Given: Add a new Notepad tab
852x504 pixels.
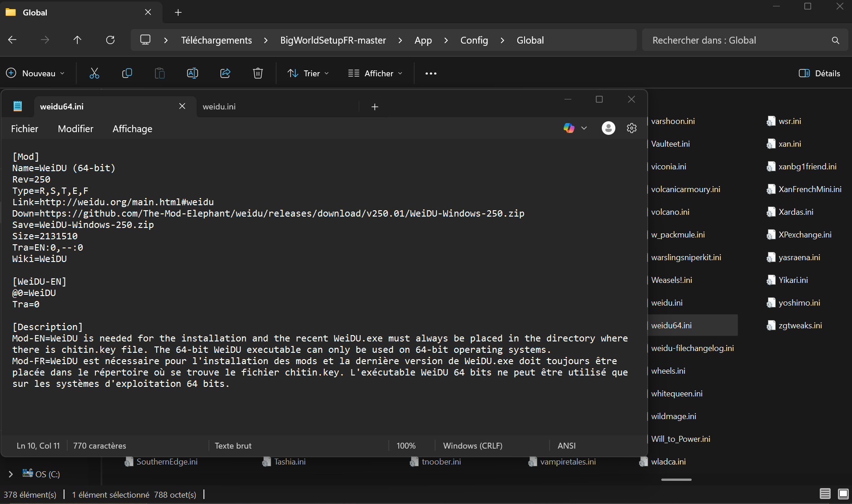Looking at the screenshot, I should point(375,107).
